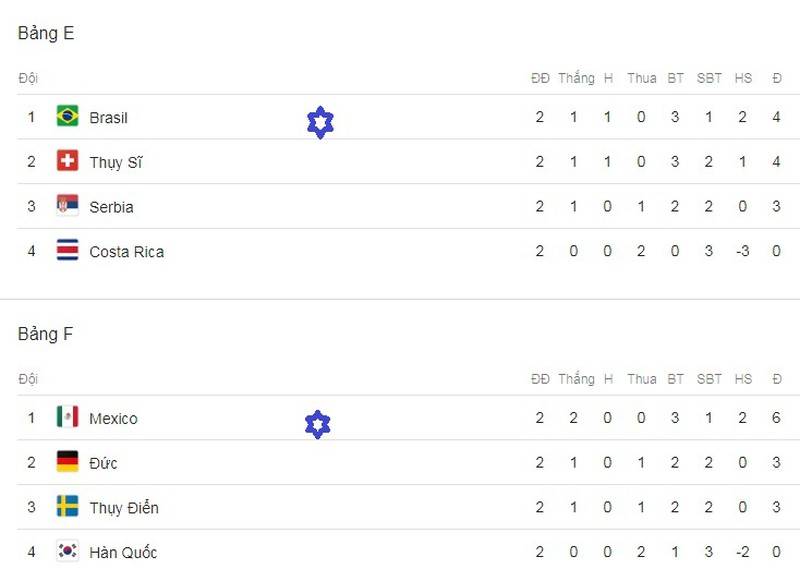Click the Brasil flag icon
The image size is (800, 581).
[x=68, y=117]
